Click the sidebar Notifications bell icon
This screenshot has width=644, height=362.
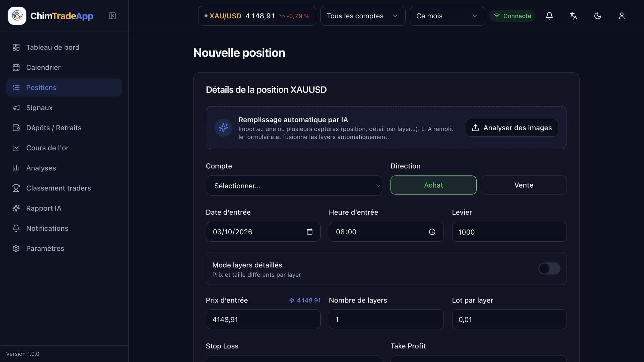click(x=16, y=228)
